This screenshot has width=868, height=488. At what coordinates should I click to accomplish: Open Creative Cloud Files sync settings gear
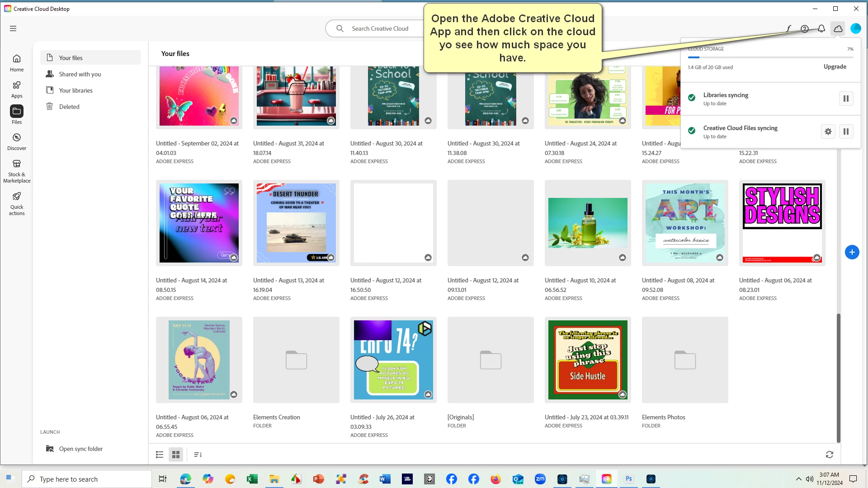coord(828,131)
